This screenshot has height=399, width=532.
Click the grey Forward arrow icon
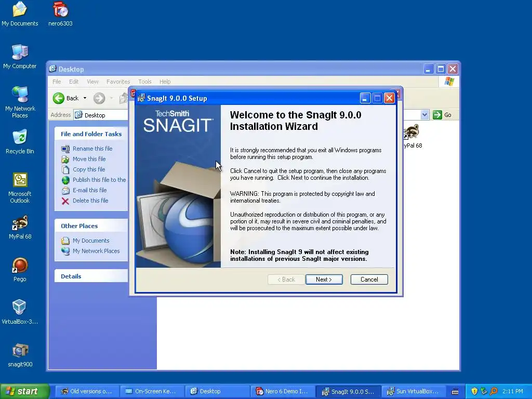(x=99, y=98)
